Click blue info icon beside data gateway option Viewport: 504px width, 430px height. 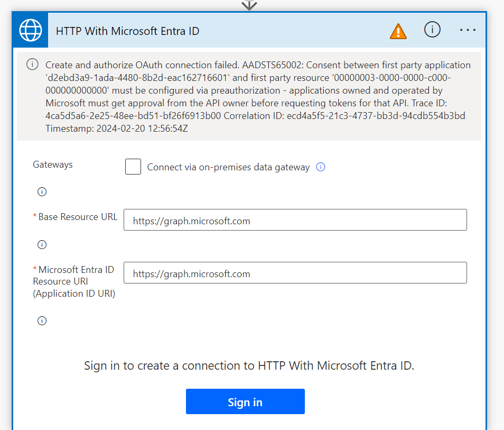tap(321, 167)
